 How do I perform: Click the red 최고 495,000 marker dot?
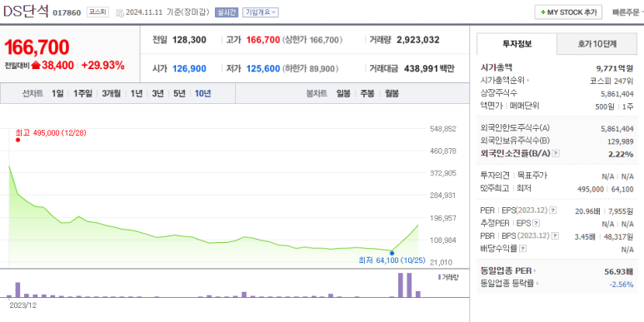point(17,140)
